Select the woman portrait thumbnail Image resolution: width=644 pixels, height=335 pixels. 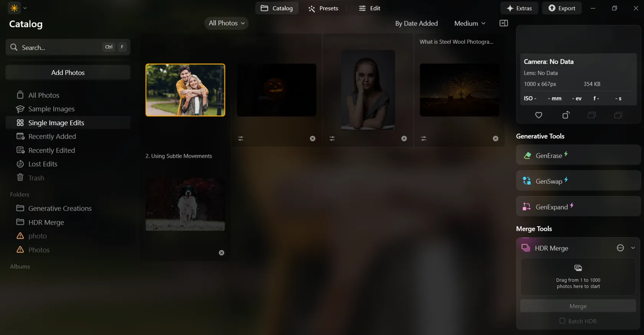[x=368, y=90]
